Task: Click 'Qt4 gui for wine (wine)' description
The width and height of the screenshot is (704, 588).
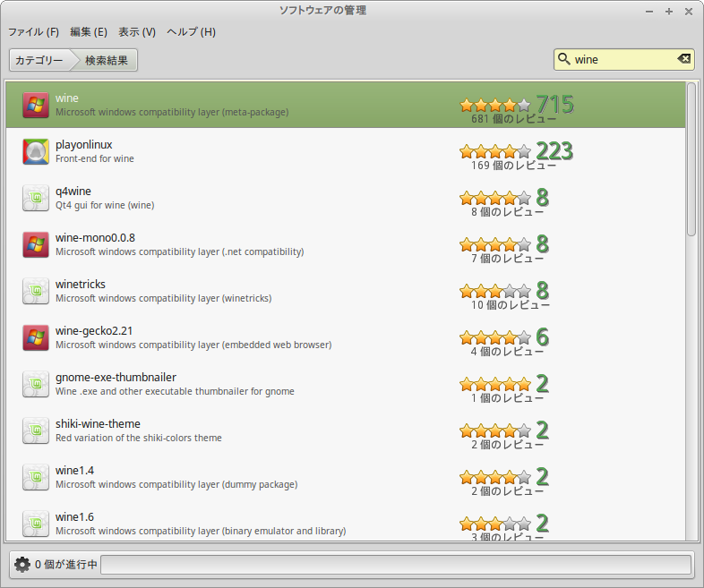Action: 105,206
